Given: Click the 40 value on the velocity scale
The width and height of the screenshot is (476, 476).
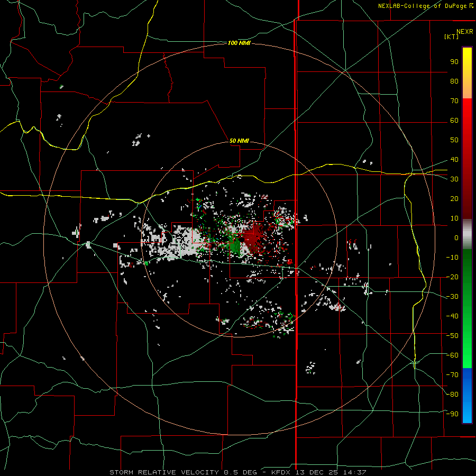Looking at the screenshot, I should pyautogui.click(x=454, y=159).
